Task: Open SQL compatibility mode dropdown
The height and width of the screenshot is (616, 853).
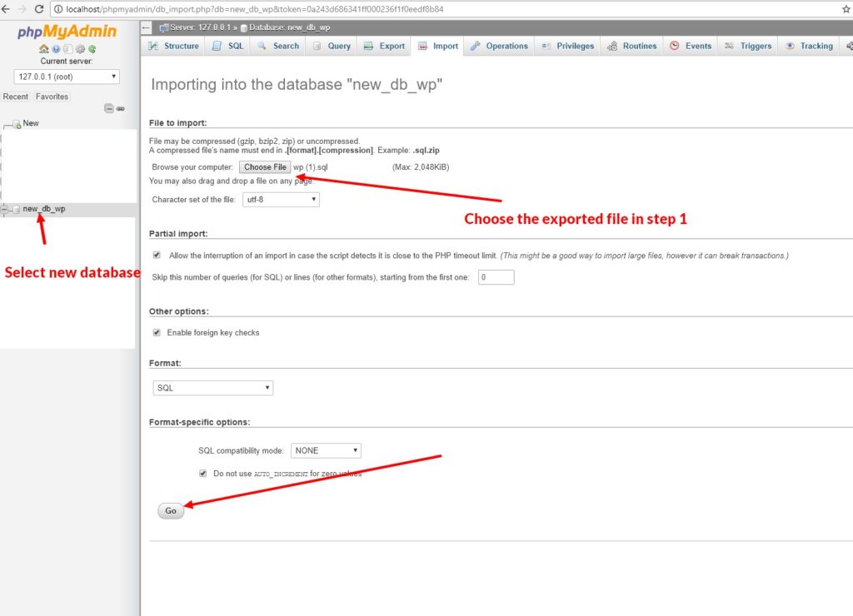Action: [x=326, y=450]
